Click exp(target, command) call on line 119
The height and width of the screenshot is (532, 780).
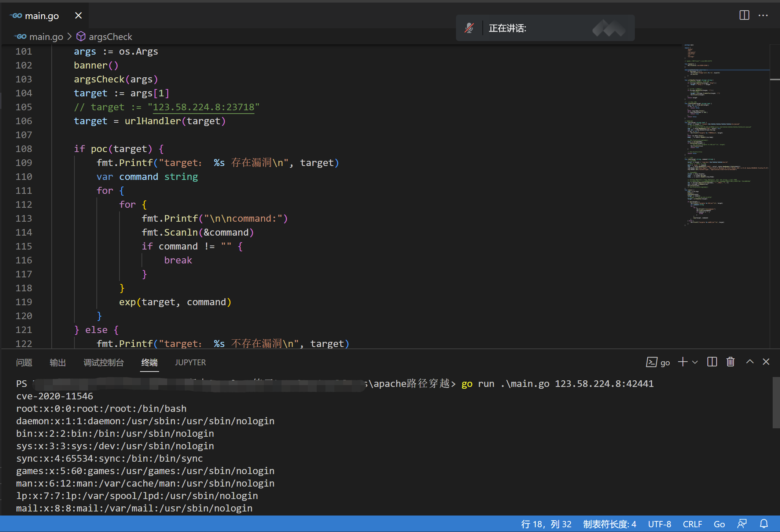point(175,302)
